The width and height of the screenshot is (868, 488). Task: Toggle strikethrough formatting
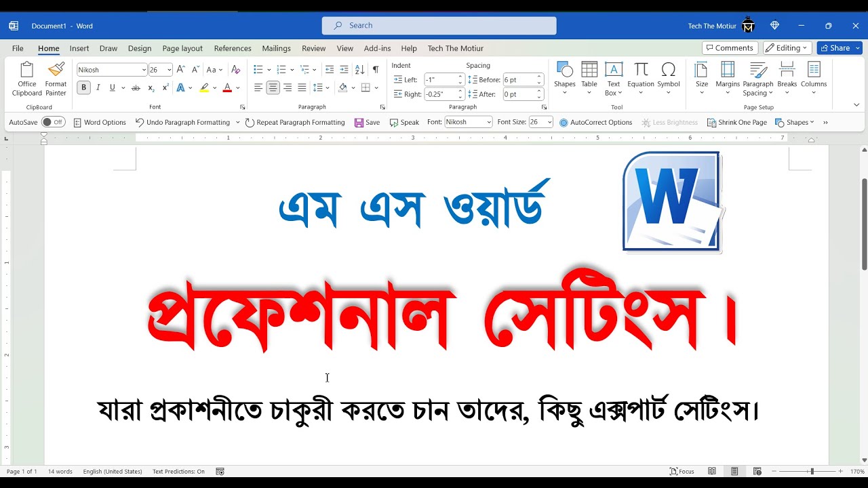click(136, 87)
